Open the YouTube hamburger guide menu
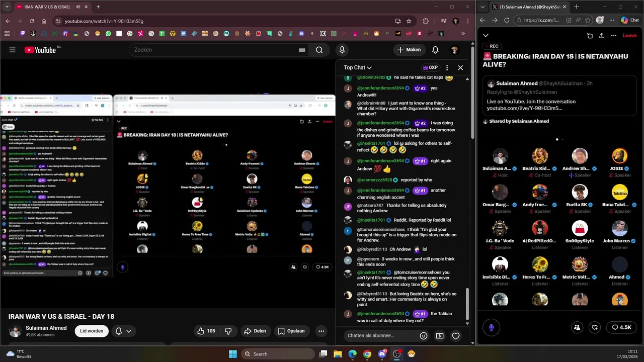Viewport: 644px width, 362px height. click(x=13, y=50)
